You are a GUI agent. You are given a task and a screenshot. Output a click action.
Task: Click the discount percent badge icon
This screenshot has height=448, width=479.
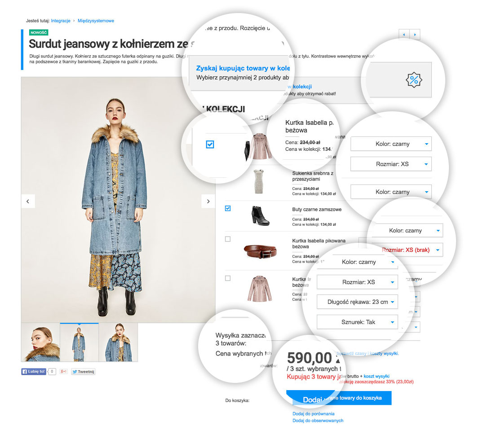(x=414, y=80)
